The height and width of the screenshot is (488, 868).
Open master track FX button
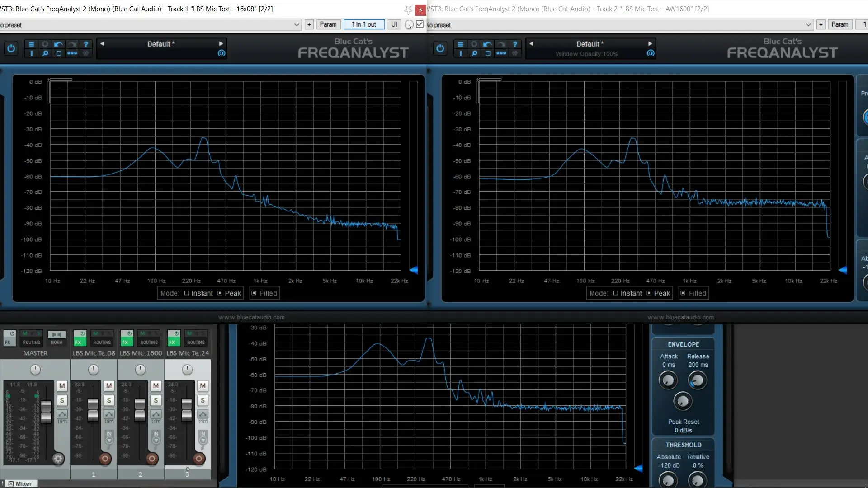coord(8,342)
